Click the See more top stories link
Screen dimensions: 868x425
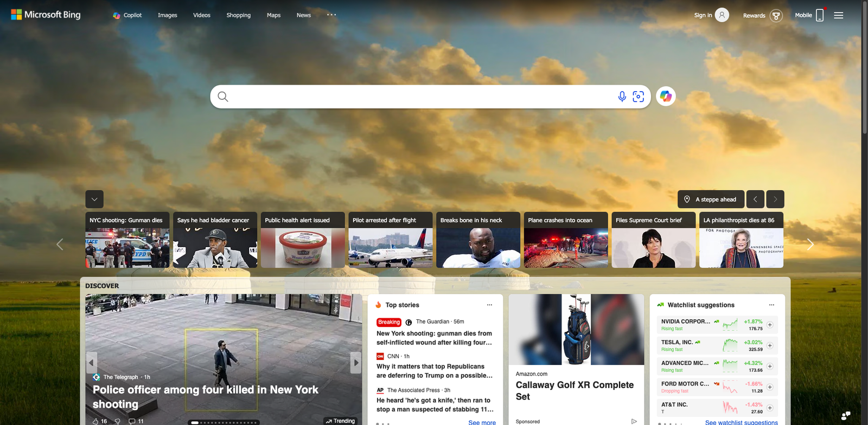click(482, 422)
